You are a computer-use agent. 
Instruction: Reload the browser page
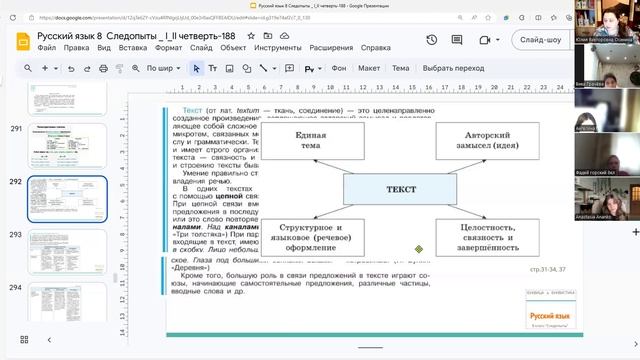13,18
